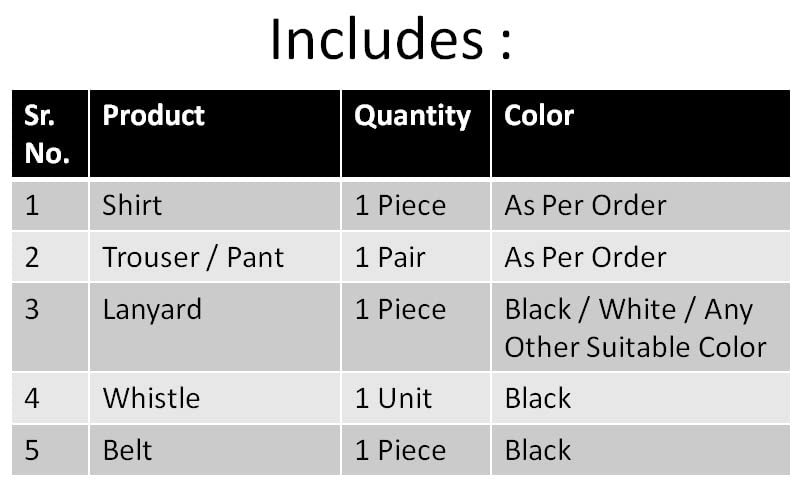The image size is (805, 493).
Task: Click the "Trouser / Pant" cell
Action: pos(193,258)
